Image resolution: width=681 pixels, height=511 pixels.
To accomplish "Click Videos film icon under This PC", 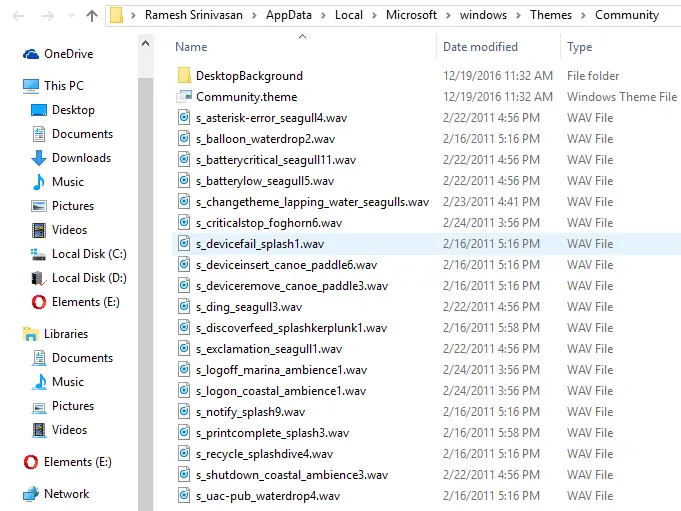I will tap(39, 230).
